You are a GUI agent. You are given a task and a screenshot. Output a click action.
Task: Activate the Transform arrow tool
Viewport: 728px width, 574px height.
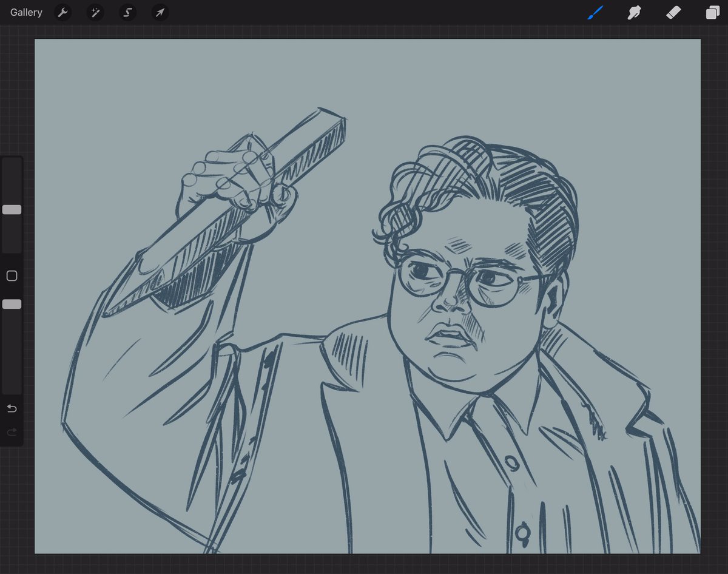(160, 12)
